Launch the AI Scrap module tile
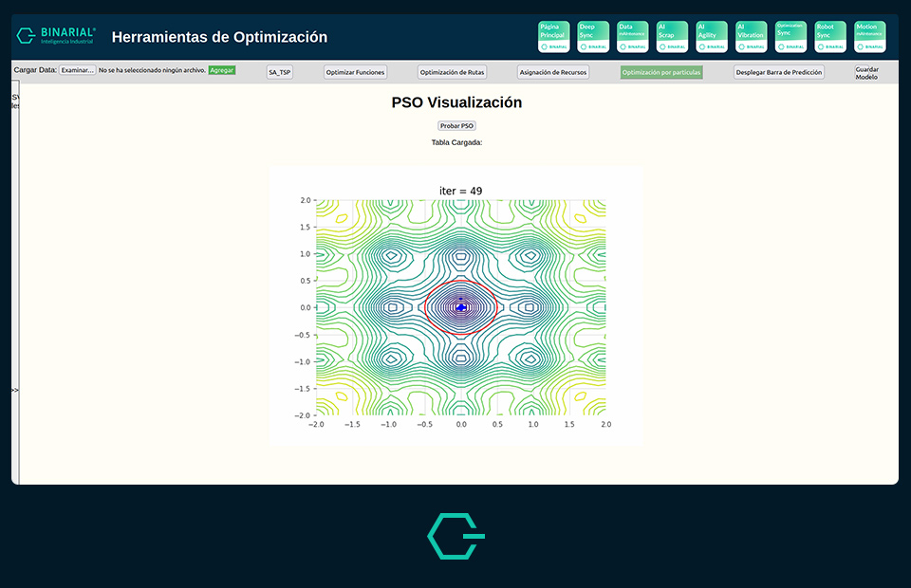 (673, 36)
